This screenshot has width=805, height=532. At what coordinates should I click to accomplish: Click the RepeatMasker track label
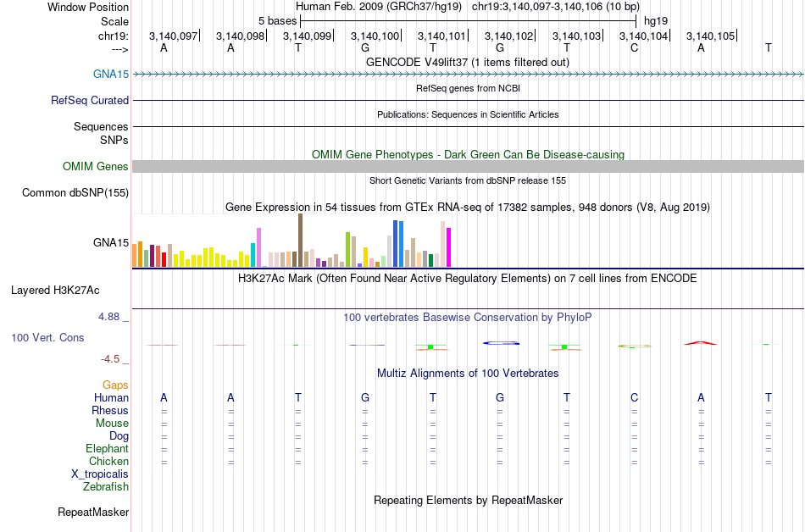point(93,512)
